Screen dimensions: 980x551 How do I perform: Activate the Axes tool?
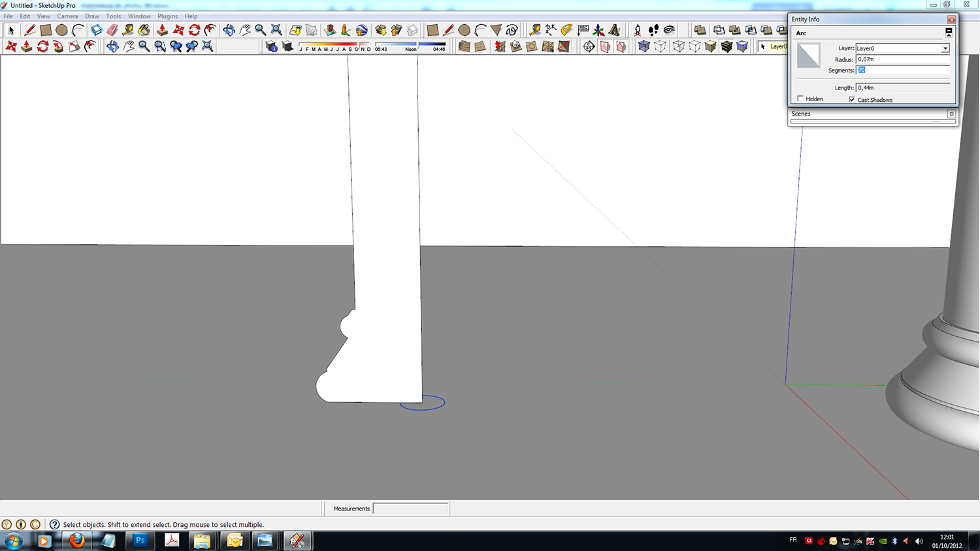pyautogui.click(x=598, y=30)
